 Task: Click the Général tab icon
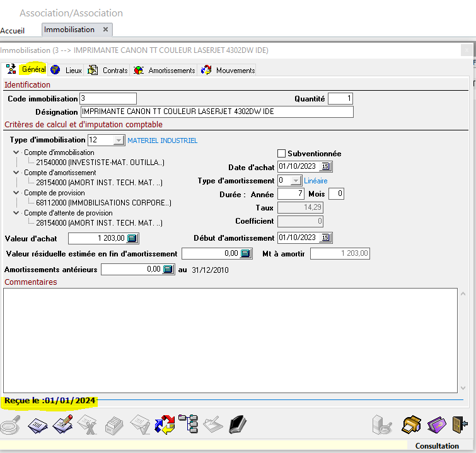[x=11, y=69]
